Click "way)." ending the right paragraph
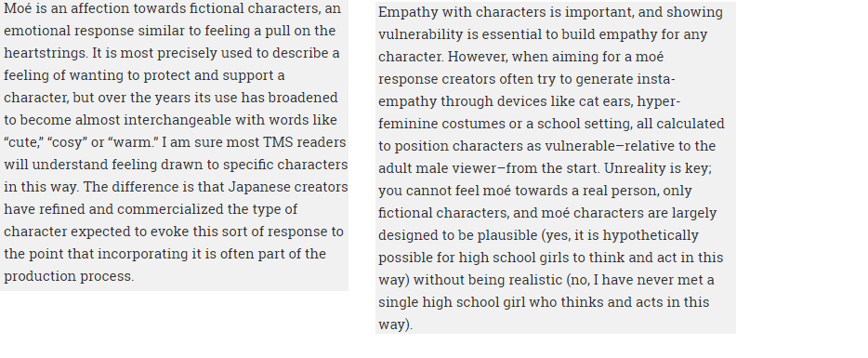Screen dimensions: 868x358 (x=396, y=325)
